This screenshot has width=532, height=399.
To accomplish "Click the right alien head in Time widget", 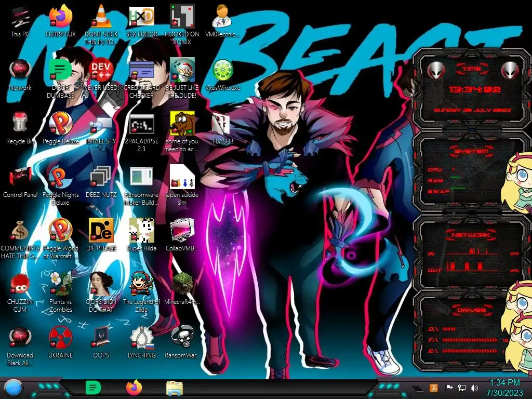I will [x=510, y=71].
